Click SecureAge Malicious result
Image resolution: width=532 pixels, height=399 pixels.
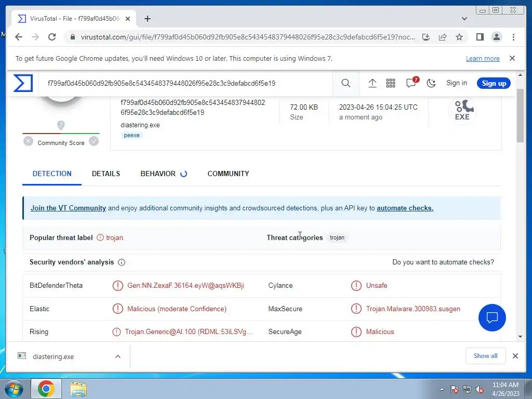point(380,331)
